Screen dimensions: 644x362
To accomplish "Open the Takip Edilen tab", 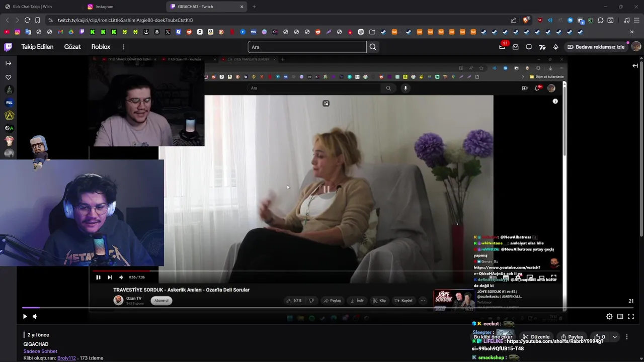I will [37, 47].
